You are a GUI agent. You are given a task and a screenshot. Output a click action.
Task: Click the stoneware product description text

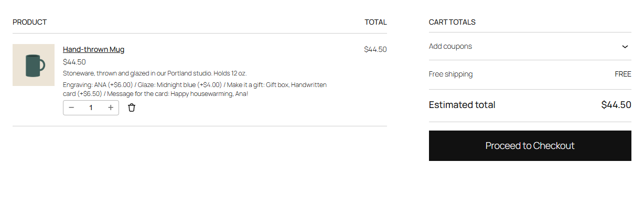point(155,73)
